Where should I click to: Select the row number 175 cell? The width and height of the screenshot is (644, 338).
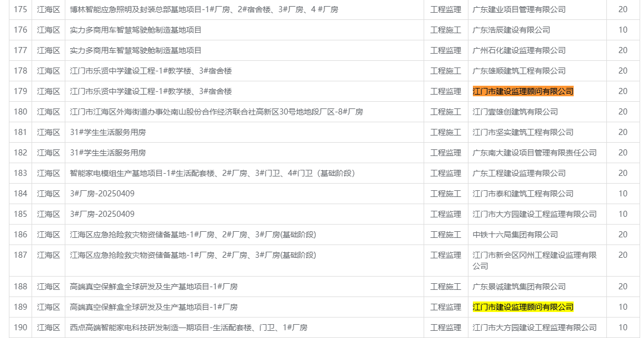[x=20, y=9]
